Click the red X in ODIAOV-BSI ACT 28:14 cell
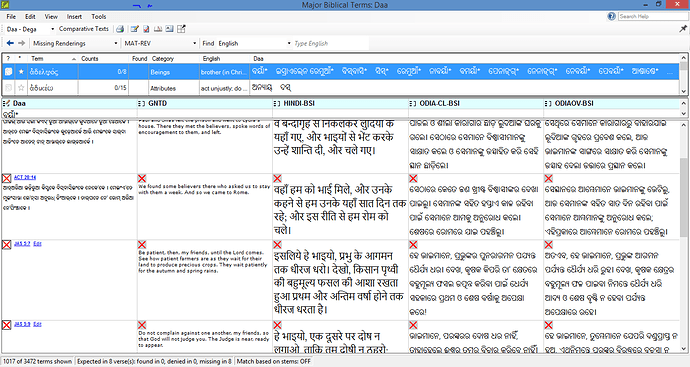Viewport: 690px width, 367px height. tap(548, 178)
